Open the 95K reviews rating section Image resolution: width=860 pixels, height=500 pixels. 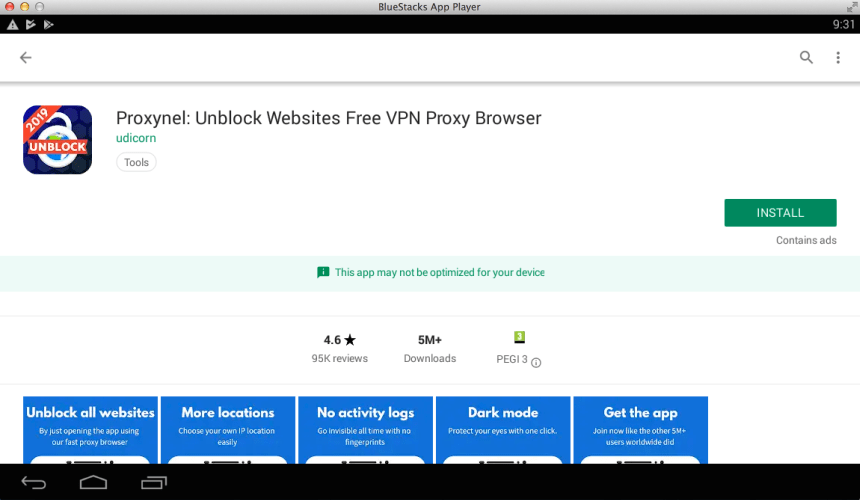coord(339,348)
